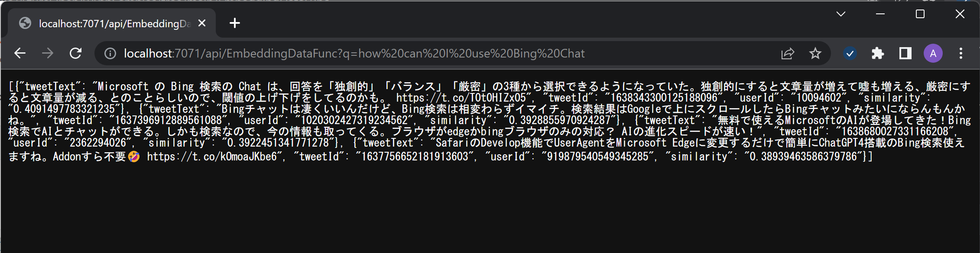This screenshot has width=980, height=253.
Task: Open the blue checkmark extension
Action: point(850,53)
